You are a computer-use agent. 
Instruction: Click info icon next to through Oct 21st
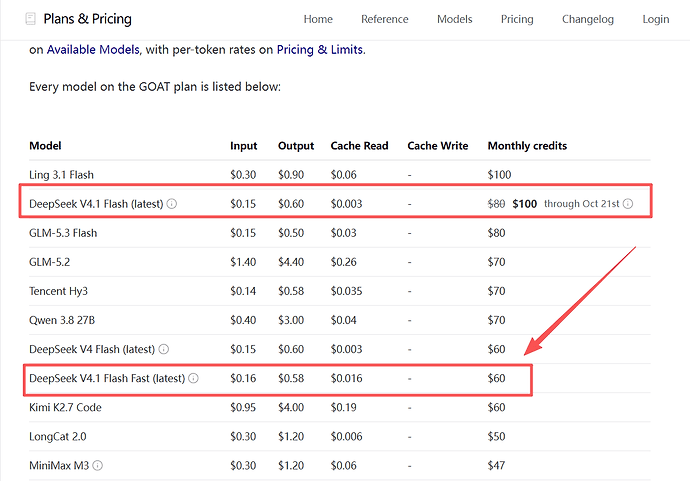point(628,204)
